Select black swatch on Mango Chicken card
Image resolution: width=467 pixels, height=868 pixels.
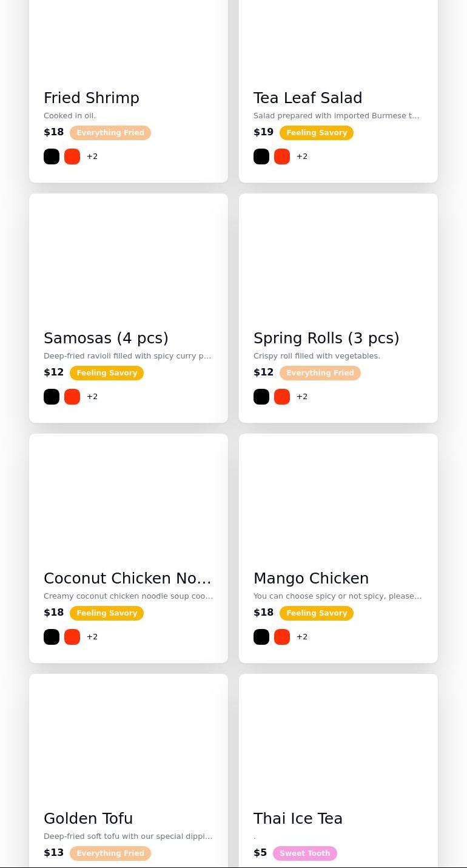[x=261, y=637]
